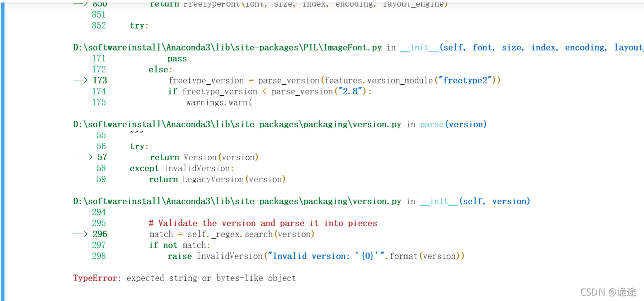Click the 'freetype_version = parse_version' line 173
Screen dimensions: 644x301
click(334, 80)
